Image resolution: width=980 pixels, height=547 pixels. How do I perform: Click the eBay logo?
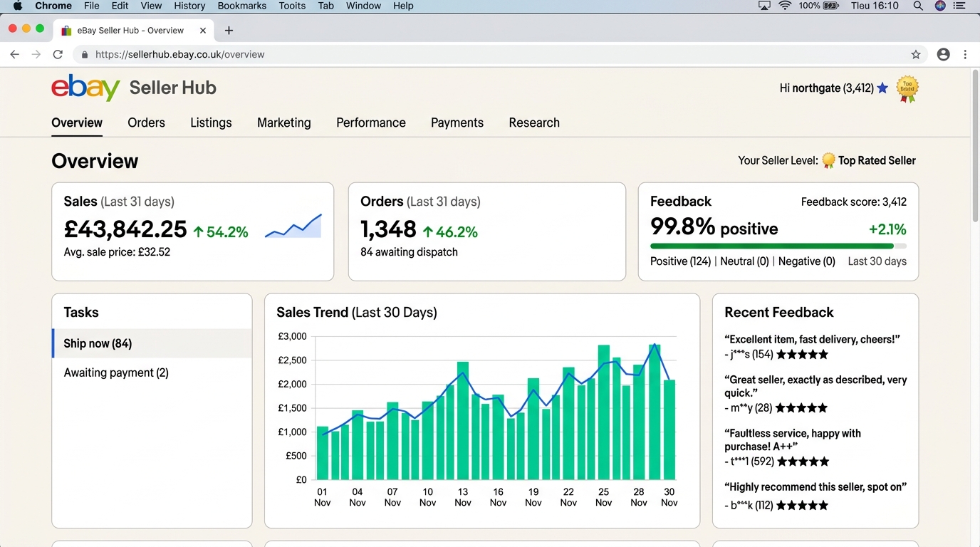pos(85,88)
